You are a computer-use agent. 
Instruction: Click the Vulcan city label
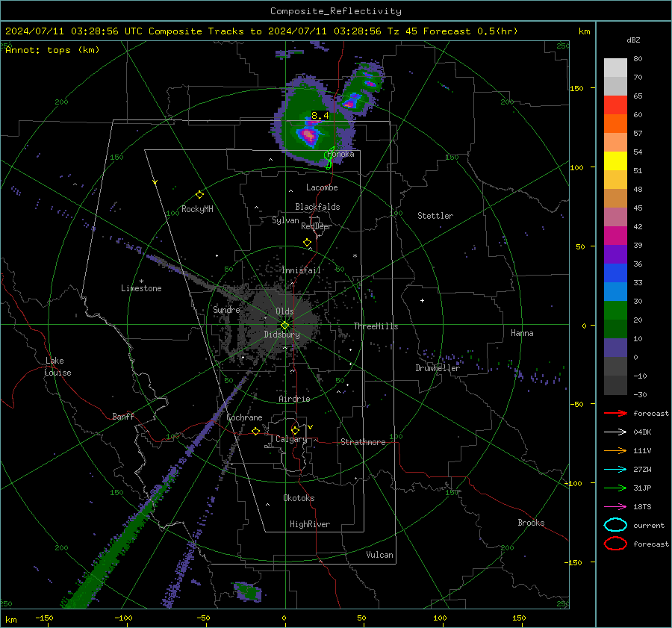coord(379,555)
